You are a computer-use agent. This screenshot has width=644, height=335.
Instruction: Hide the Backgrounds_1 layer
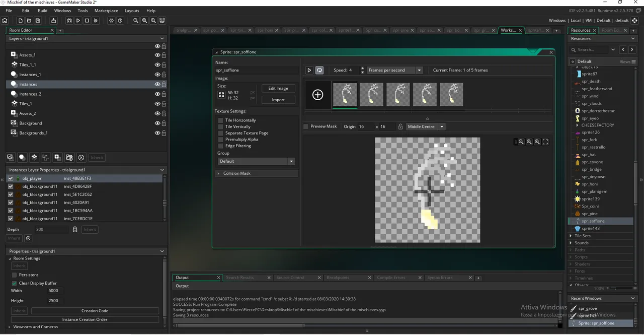tap(157, 133)
